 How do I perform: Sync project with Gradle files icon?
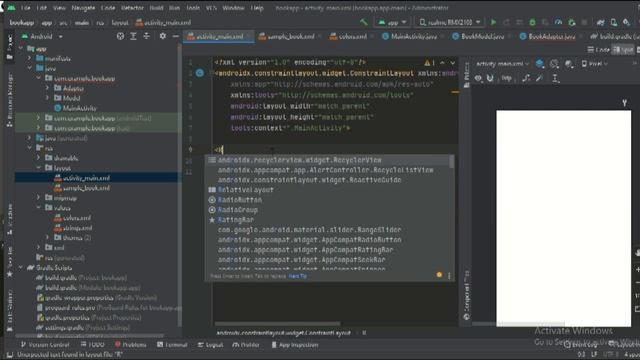point(600,22)
